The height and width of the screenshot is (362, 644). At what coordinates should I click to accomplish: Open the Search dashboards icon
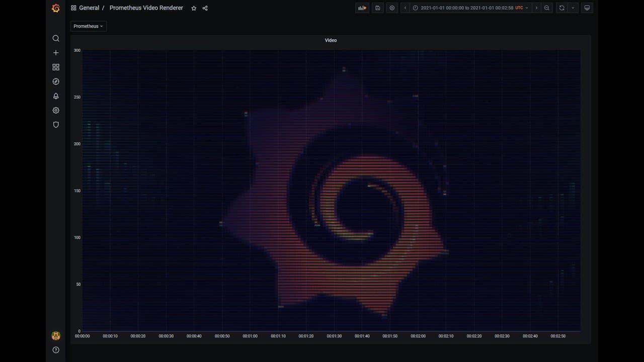56,39
